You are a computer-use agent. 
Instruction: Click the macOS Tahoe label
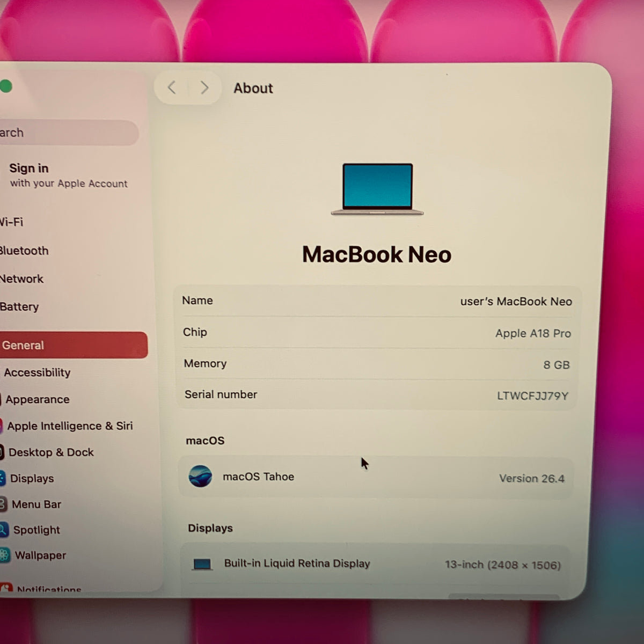(x=258, y=477)
